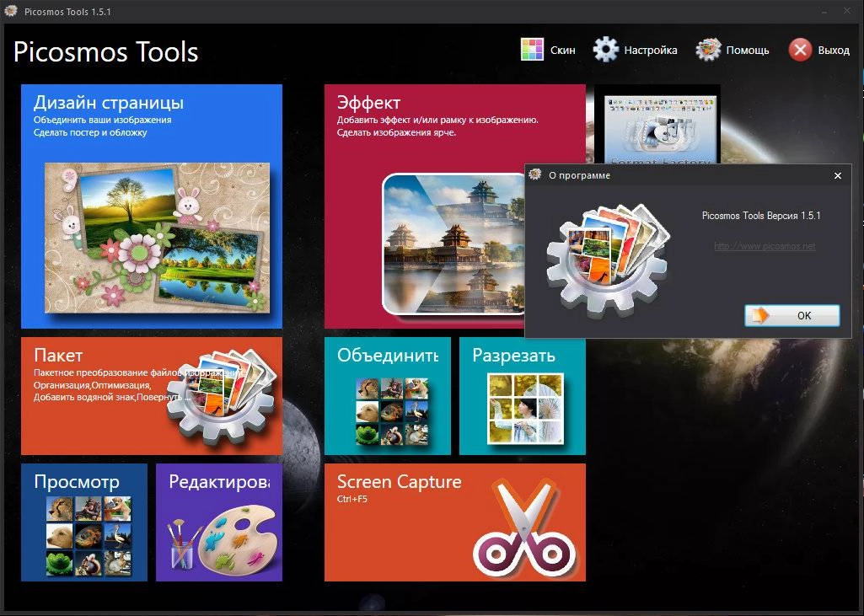Click the split photo grid in Разрезать
Viewport: 864px width, 616px height.
click(525, 408)
